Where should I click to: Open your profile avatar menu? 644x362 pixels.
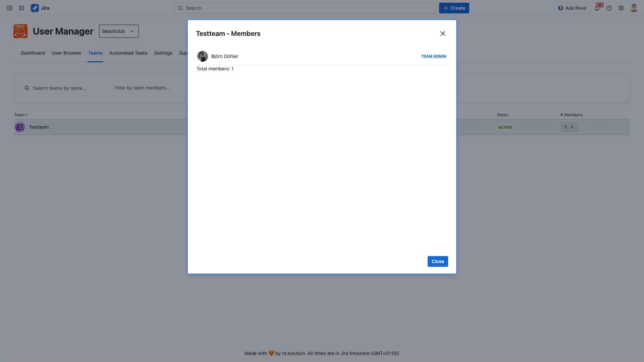click(x=633, y=8)
